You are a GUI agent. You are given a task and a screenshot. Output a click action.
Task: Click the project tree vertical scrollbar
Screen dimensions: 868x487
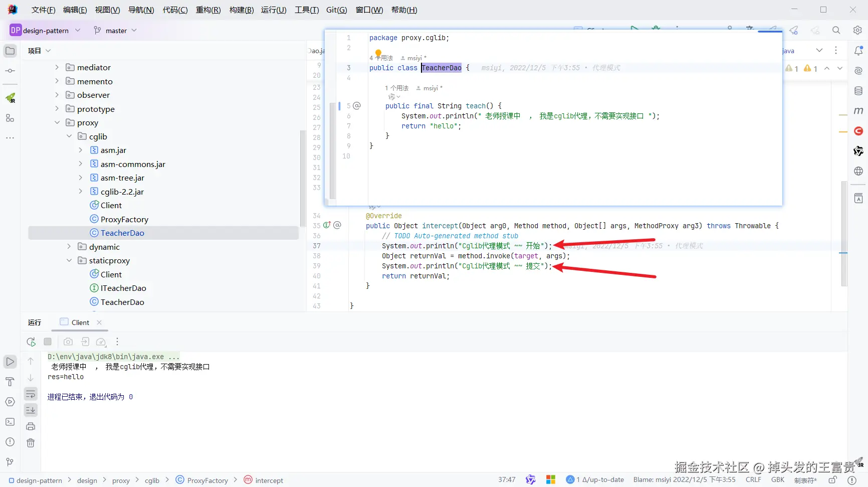[302, 178]
